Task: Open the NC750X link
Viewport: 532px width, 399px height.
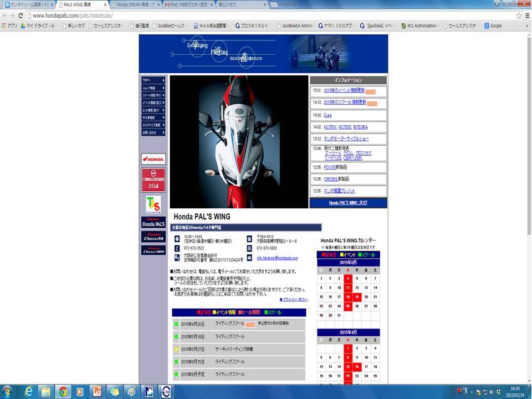Action: [x=330, y=127]
